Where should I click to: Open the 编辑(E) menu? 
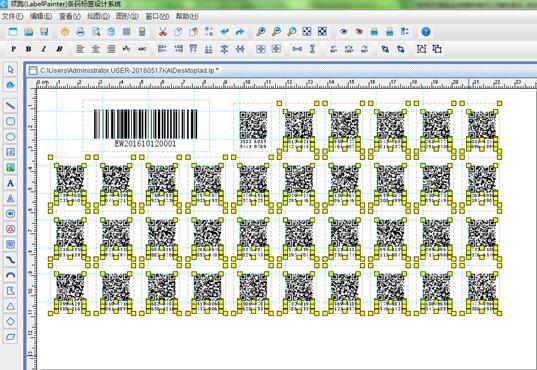point(41,16)
